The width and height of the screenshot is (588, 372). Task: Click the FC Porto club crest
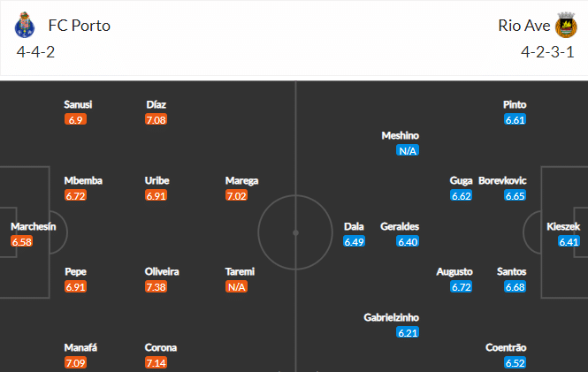[x=25, y=25]
